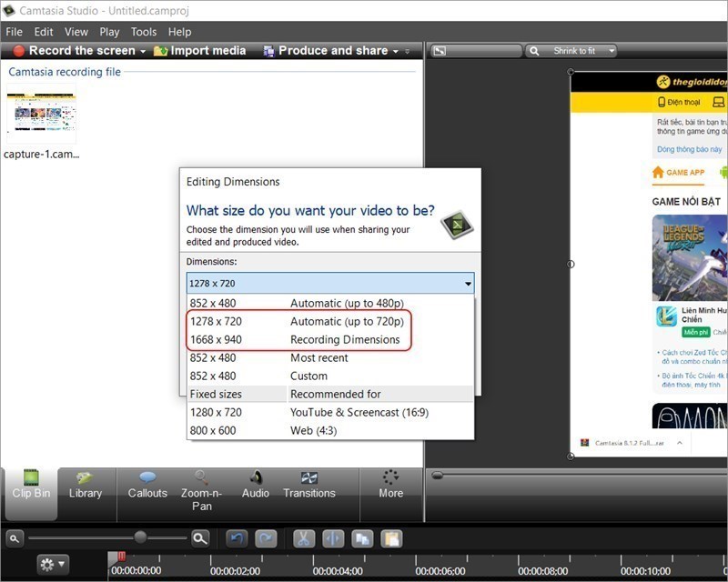Image resolution: width=728 pixels, height=582 pixels.
Task: Choose 852 x 480 Custom option
Action: pyautogui.click(x=330, y=376)
